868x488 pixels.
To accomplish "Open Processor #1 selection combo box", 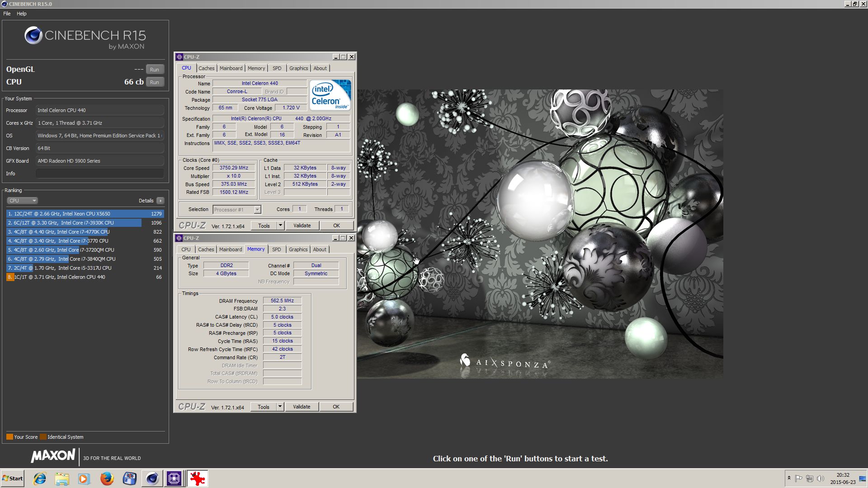I will (x=237, y=210).
